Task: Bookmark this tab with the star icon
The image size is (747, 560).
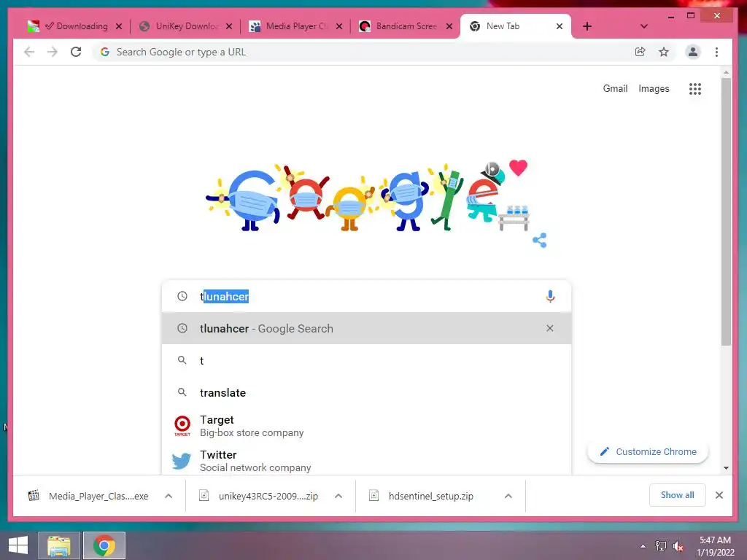Action: tap(664, 52)
